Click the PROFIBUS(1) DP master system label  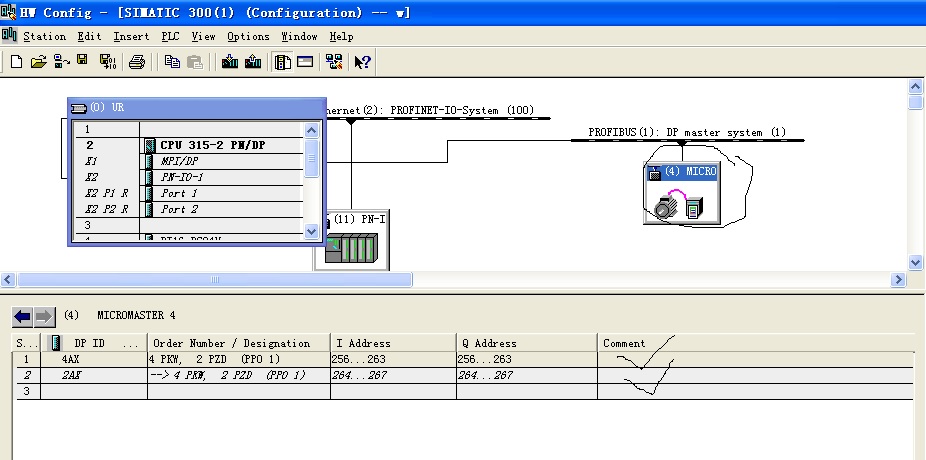(x=687, y=132)
